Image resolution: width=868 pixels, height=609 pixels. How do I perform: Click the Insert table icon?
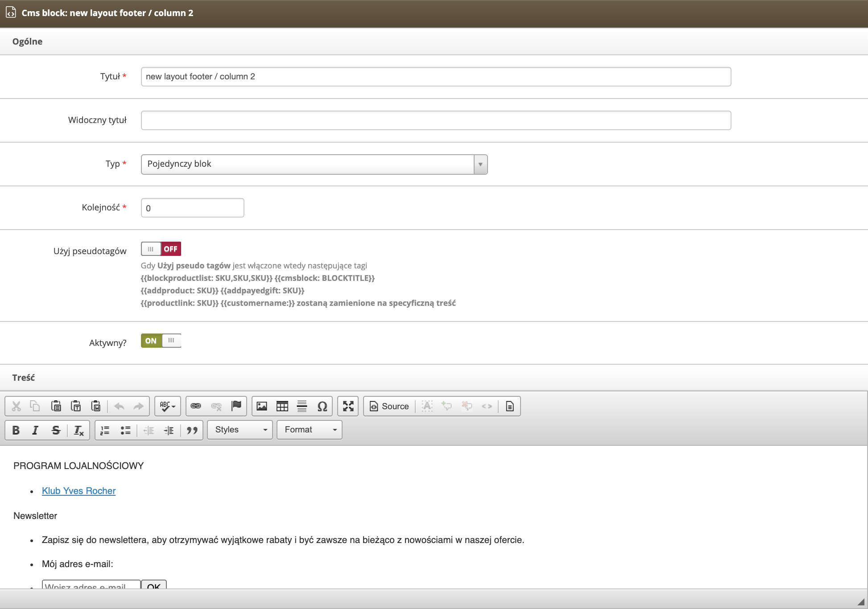[282, 406]
